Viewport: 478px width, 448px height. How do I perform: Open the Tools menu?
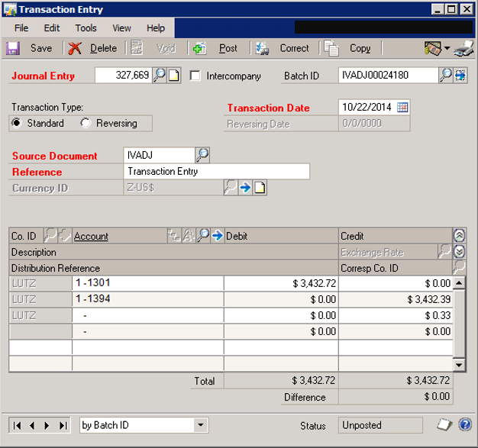pos(86,28)
